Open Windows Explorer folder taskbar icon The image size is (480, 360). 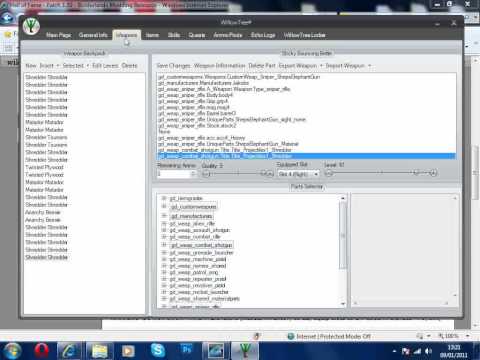(99, 351)
